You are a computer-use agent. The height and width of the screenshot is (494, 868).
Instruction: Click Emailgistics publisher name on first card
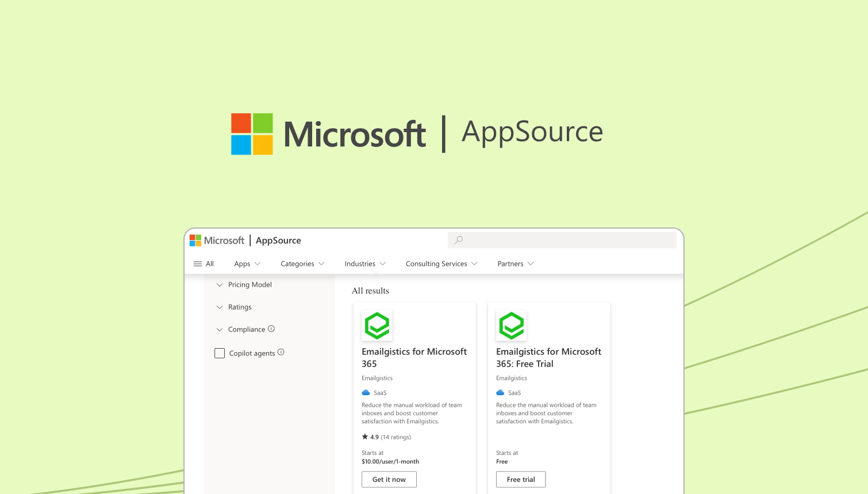[x=377, y=378]
